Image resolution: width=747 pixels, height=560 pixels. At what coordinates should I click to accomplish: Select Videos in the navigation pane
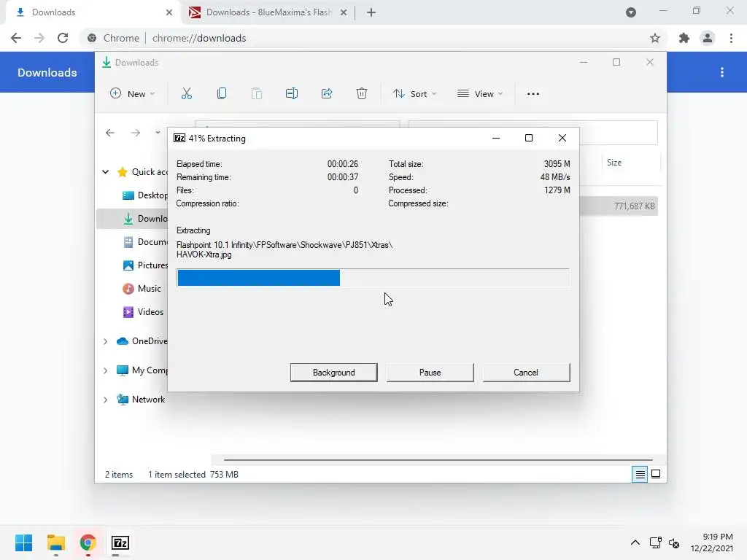click(x=143, y=312)
